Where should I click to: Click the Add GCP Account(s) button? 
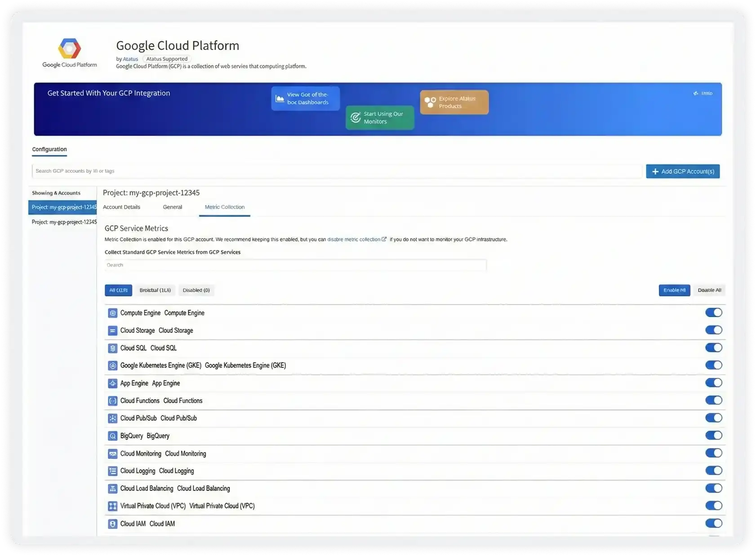683,171
